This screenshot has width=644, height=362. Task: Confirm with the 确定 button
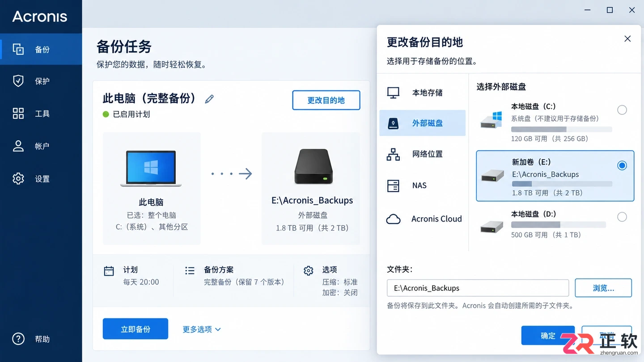pyautogui.click(x=548, y=336)
